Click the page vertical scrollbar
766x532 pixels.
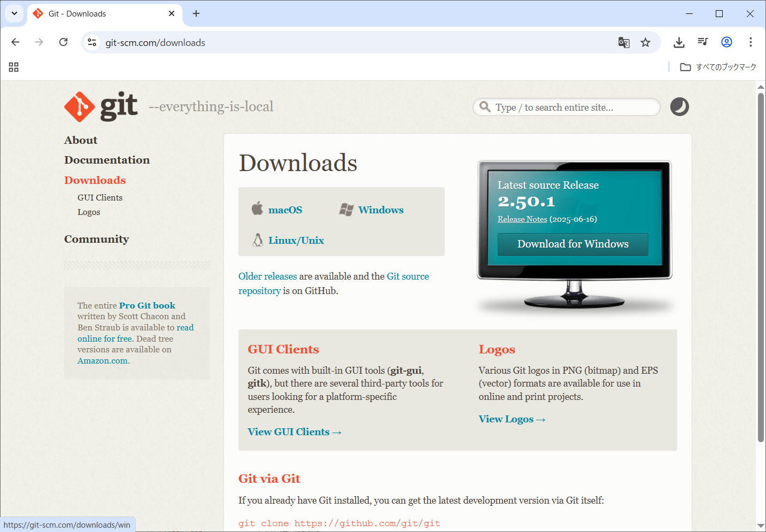[x=761, y=267]
